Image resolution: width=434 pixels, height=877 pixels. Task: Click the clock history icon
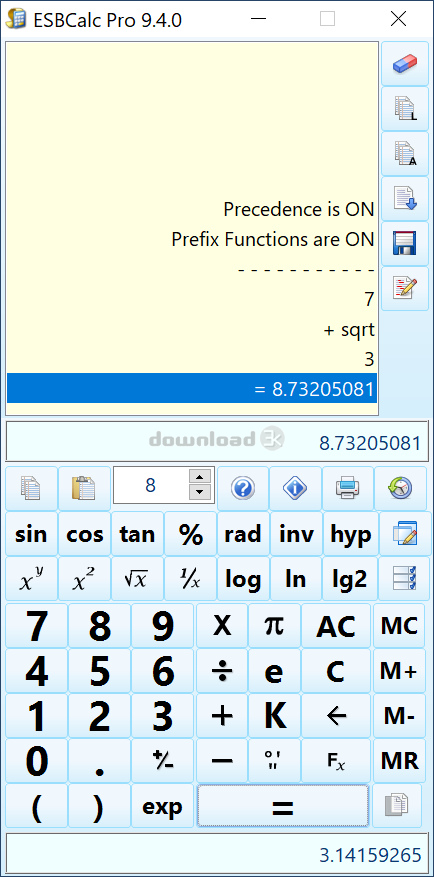(399, 488)
